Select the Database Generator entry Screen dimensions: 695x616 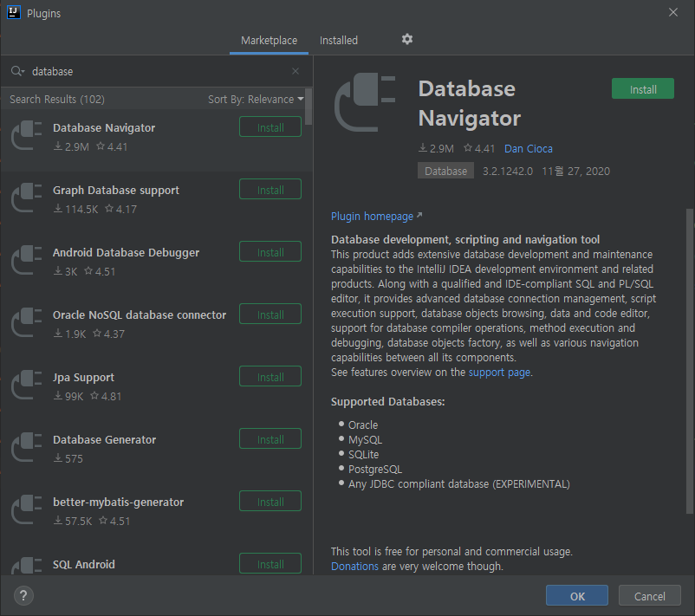(157, 452)
